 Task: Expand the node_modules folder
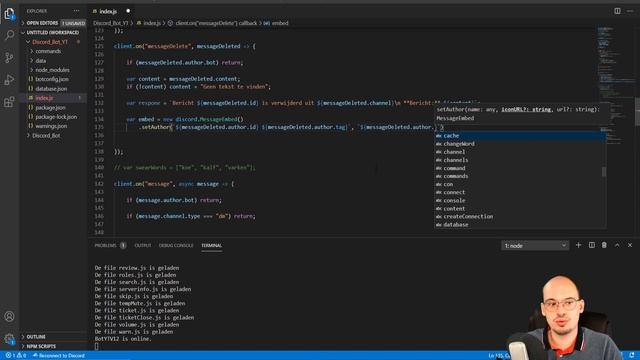[x=52, y=70]
